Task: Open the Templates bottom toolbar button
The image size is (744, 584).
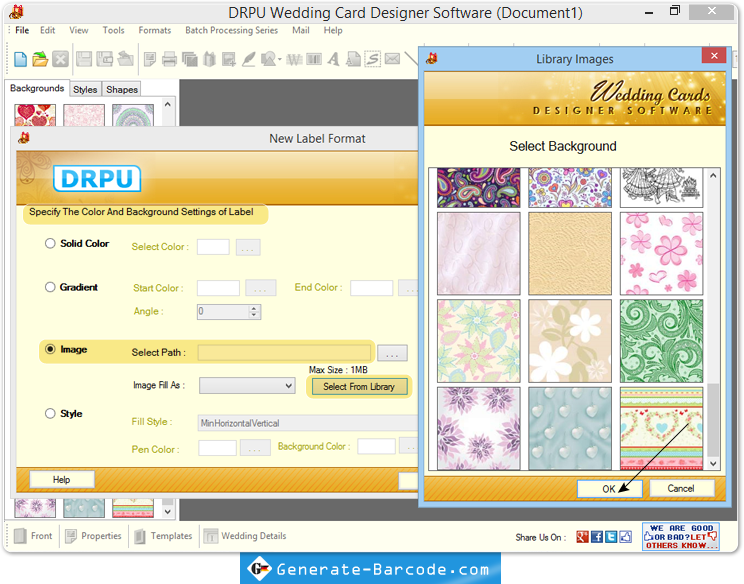Action: (x=163, y=536)
